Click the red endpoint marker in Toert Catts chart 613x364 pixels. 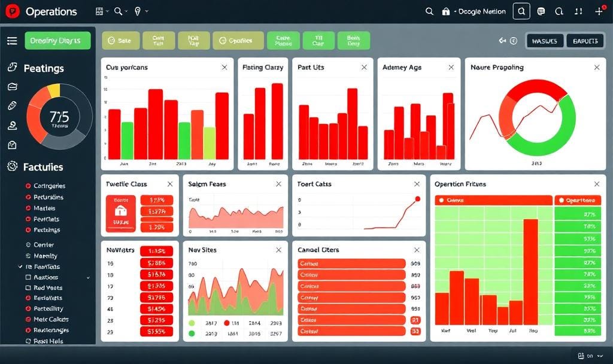click(417, 199)
